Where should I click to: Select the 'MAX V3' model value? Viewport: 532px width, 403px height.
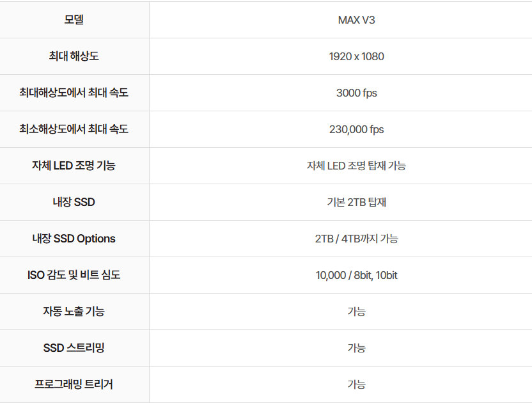[x=356, y=20]
